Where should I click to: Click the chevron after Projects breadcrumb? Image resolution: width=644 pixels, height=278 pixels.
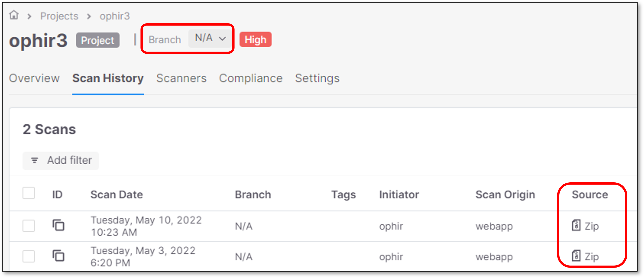click(x=89, y=16)
